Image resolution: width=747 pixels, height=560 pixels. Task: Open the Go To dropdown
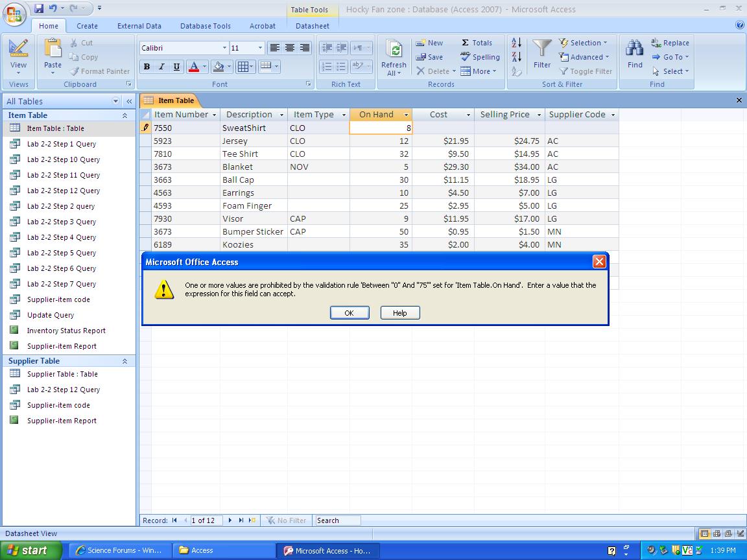click(670, 57)
